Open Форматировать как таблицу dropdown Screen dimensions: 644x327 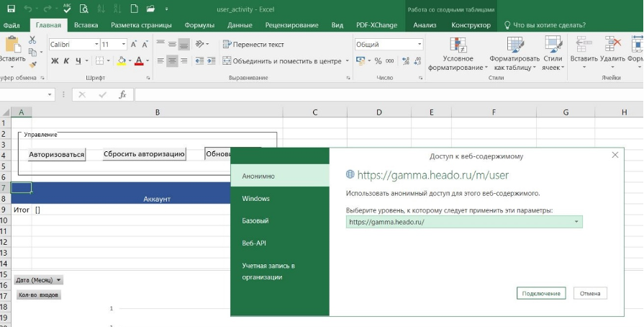click(514, 53)
